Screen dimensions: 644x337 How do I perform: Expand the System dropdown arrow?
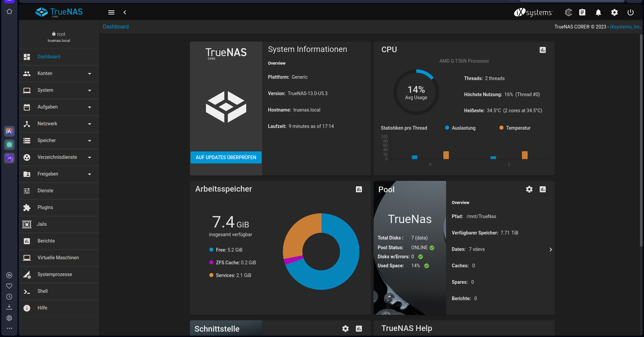(90, 90)
